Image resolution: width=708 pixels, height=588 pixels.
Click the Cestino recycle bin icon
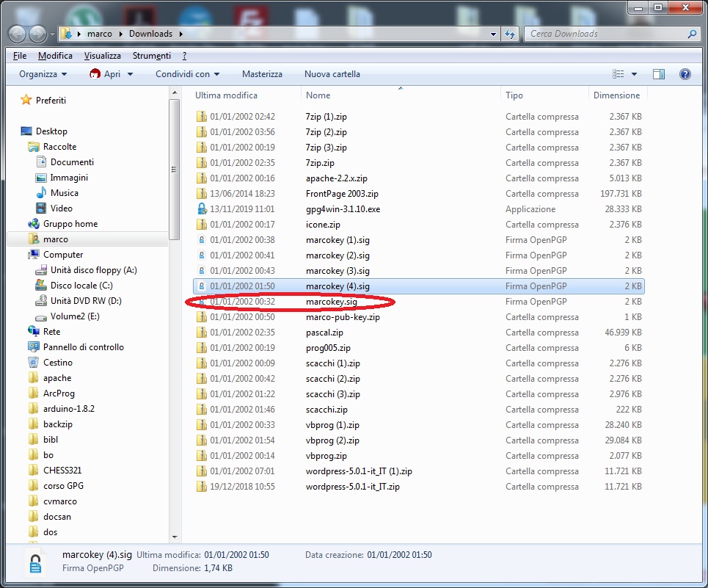[x=33, y=363]
